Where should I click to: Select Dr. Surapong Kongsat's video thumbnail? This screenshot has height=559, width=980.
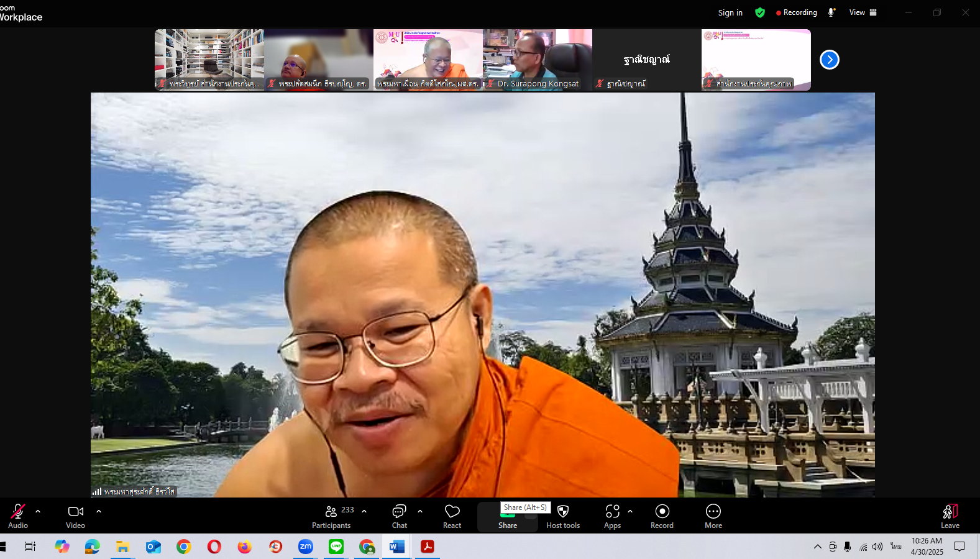click(x=538, y=60)
